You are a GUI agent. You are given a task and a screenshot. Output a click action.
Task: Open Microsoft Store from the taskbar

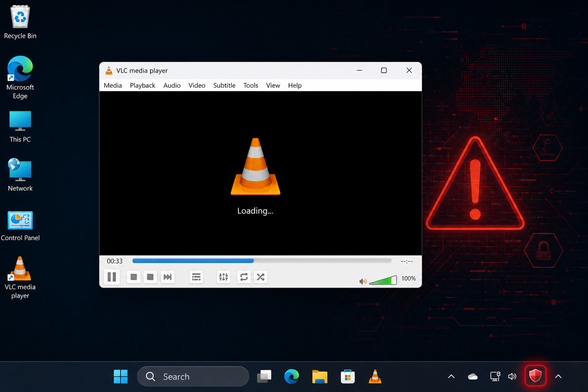pos(348,377)
